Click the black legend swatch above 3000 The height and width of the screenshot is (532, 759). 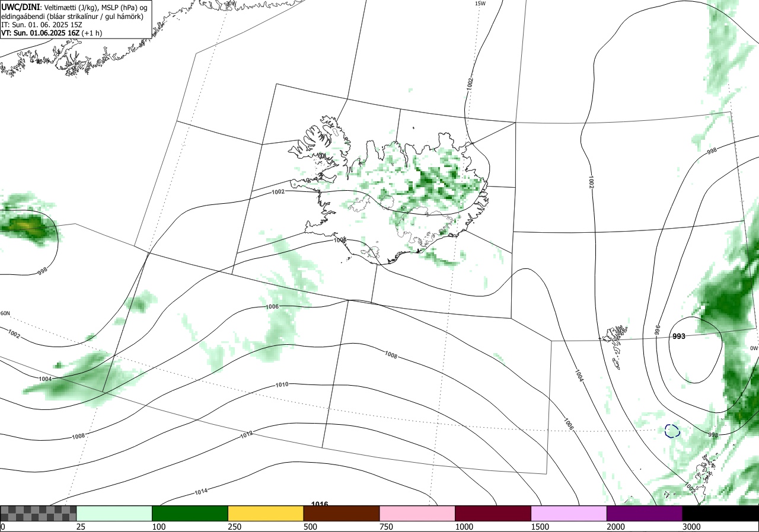[x=720, y=513]
